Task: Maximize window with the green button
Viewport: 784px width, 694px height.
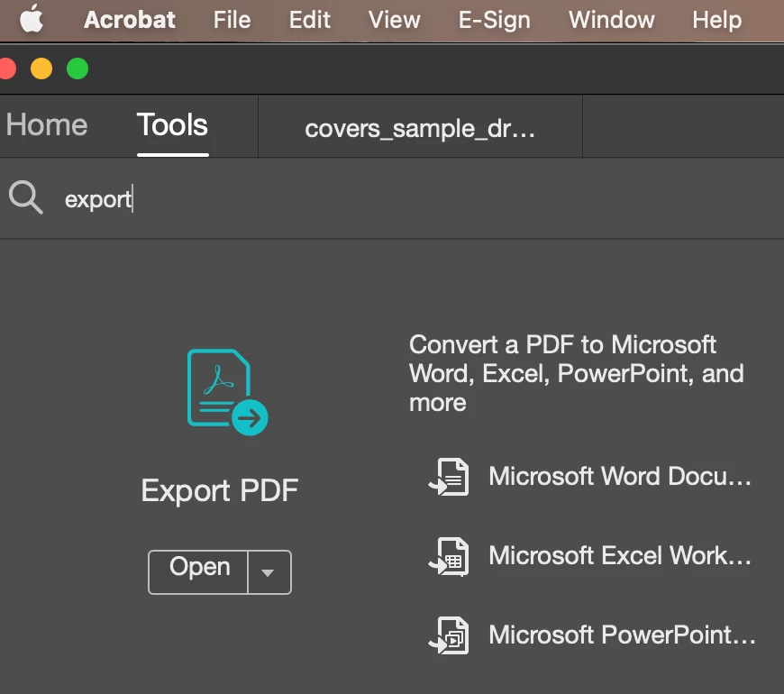Action: (77, 68)
